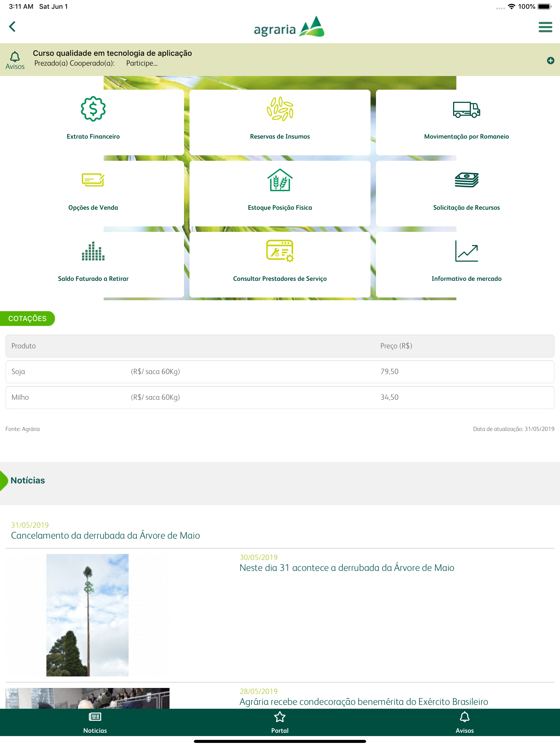Open Opções de Venda cheque icon
The width and height of the screenshot is (560, 747).
pyautogui.click(x=93, y=180)
